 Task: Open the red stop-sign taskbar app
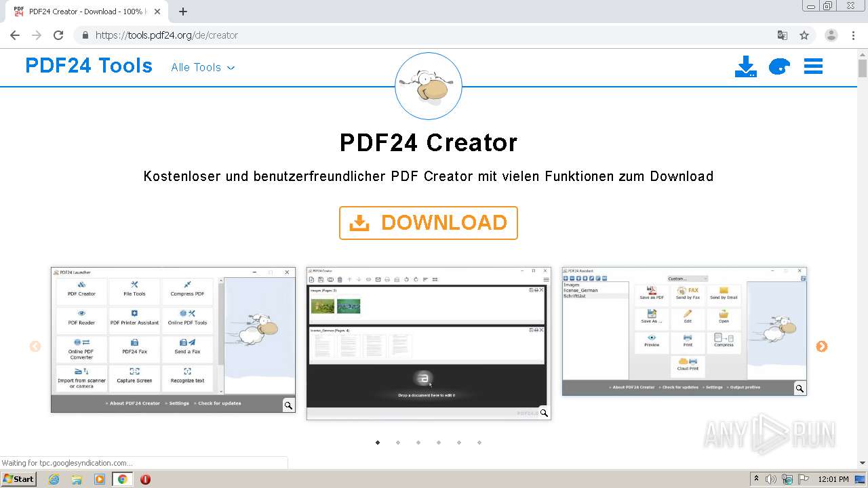145,479
